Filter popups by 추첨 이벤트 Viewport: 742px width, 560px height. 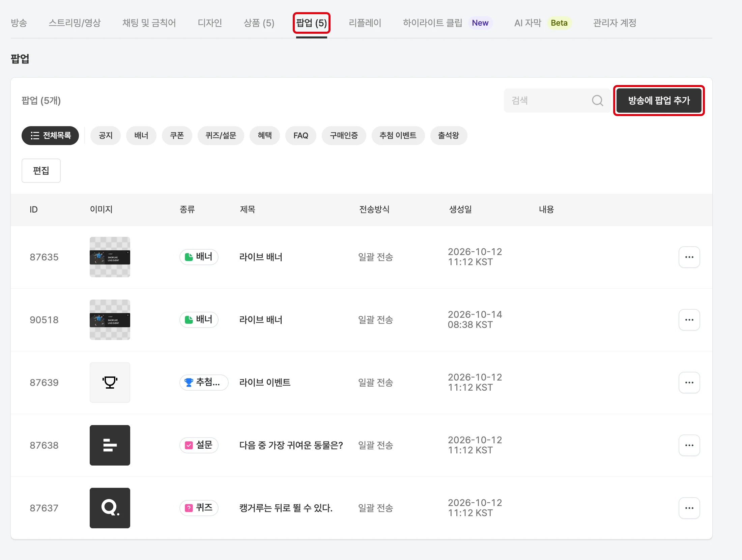[x=398, y=136]
